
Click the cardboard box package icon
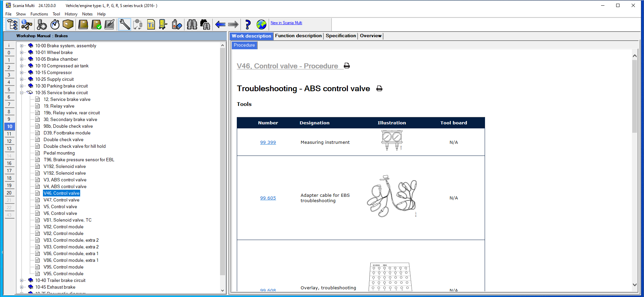click(x=68, y=24)
